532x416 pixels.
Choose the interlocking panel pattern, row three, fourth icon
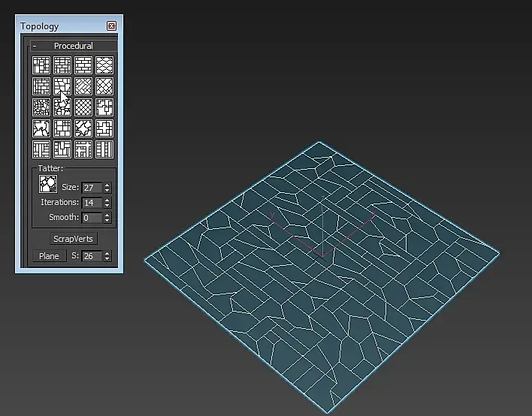[104, 107]
